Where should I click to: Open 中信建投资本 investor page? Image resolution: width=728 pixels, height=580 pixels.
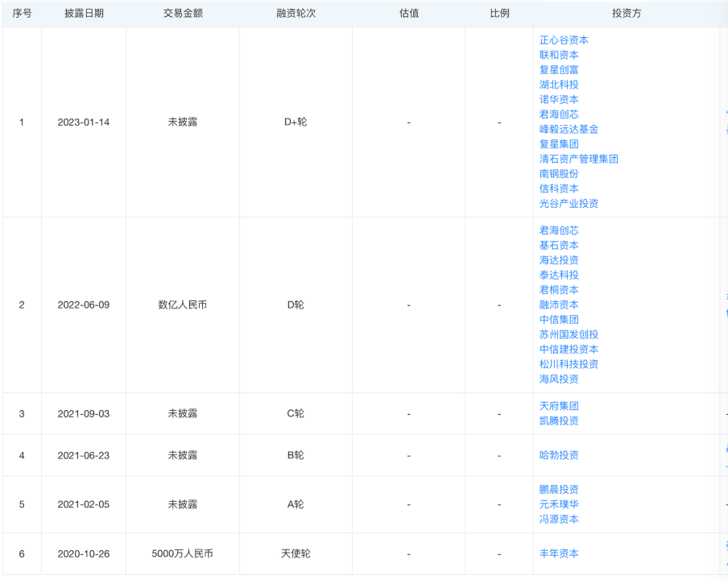click(x=569, y=350)
